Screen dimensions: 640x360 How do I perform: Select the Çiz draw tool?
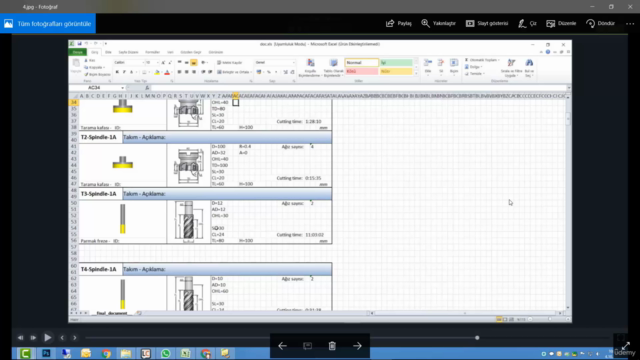pyautogui.click(x=527, y=23)
